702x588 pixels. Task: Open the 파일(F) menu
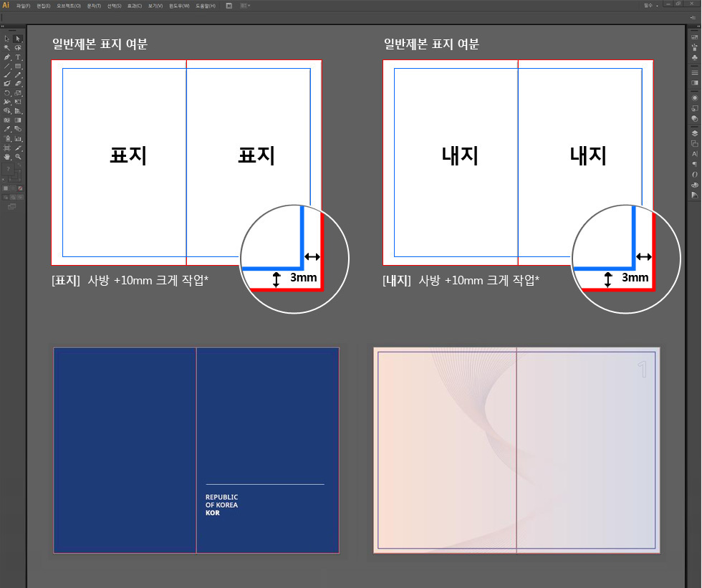pos(23,6)
